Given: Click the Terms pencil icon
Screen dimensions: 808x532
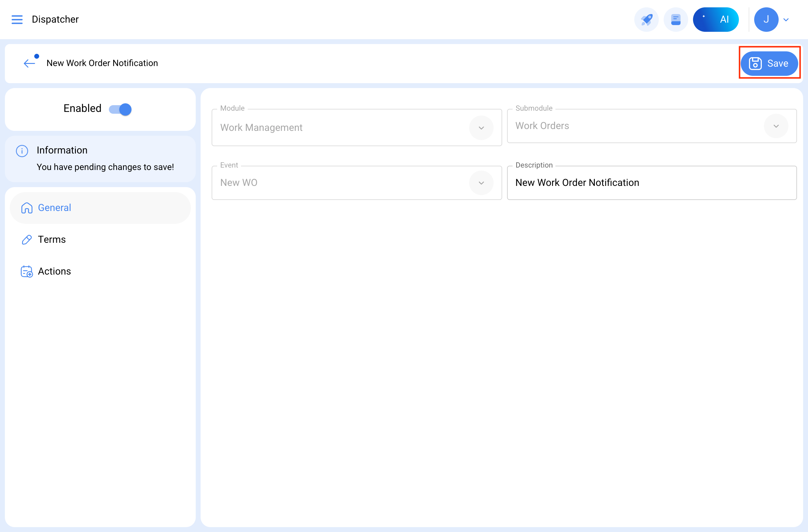Looking at the screenshot, I should [27, 239].
